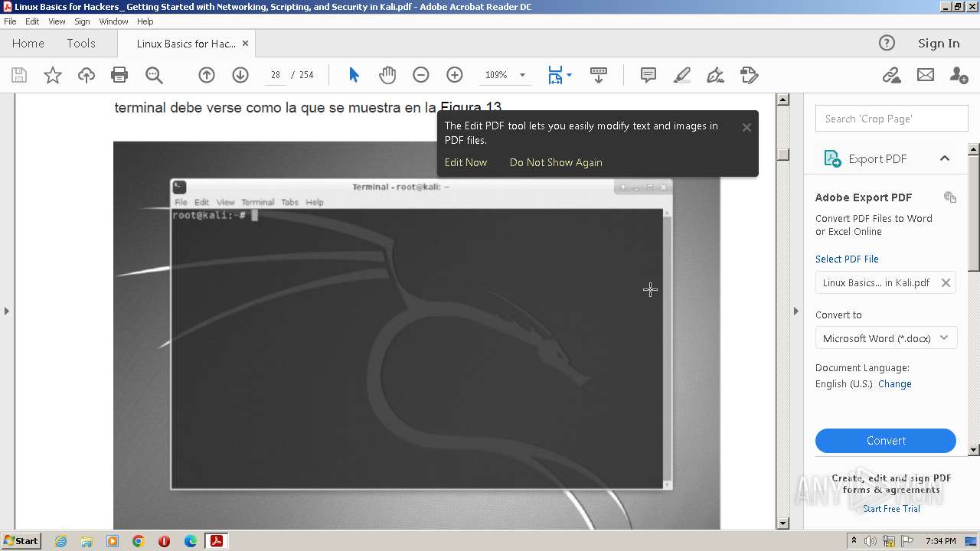Open the View menu

coord(57,21)
